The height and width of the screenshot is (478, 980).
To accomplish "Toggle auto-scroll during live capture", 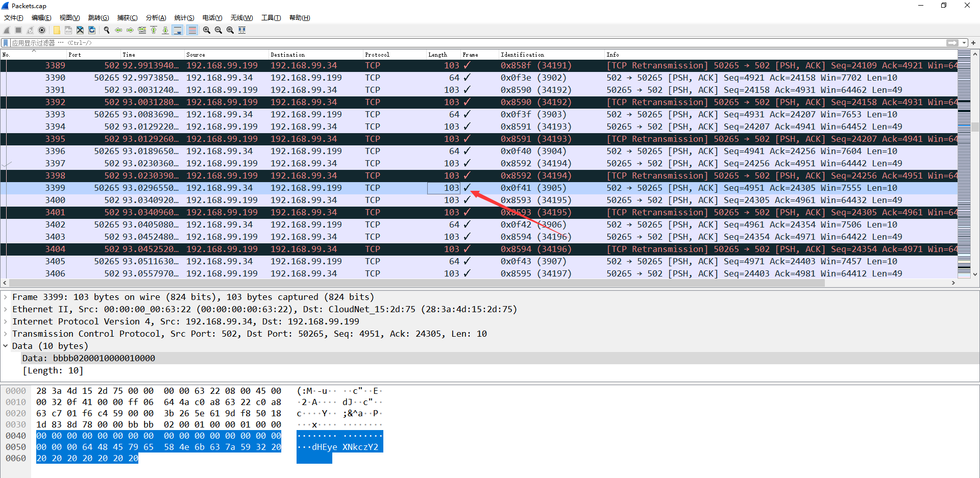I will click(x=178, y=30).
